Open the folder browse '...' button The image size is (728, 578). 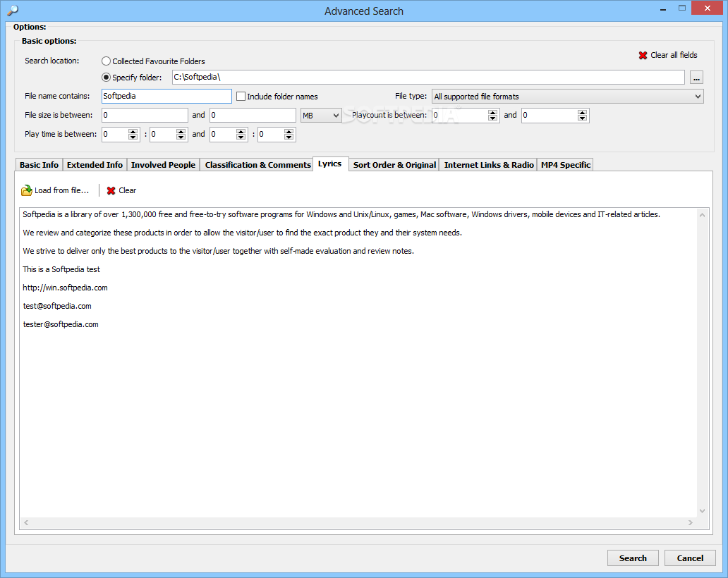pos(696,78)
